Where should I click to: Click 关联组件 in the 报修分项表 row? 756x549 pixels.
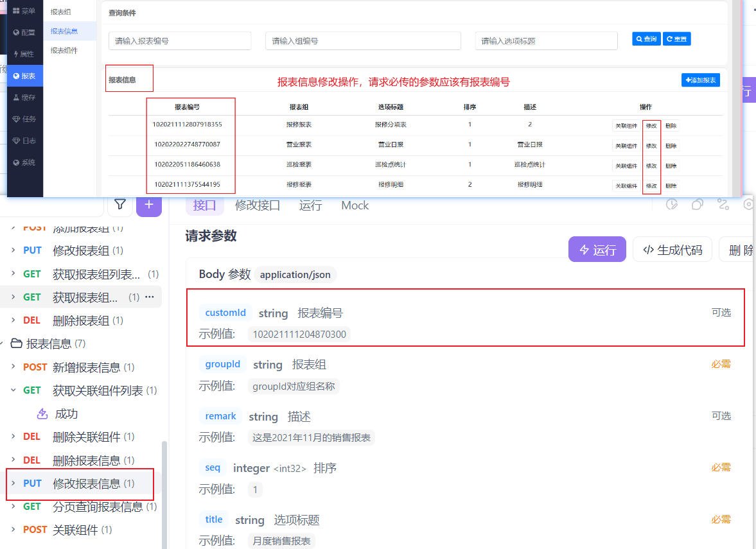[x=626, y=126]
